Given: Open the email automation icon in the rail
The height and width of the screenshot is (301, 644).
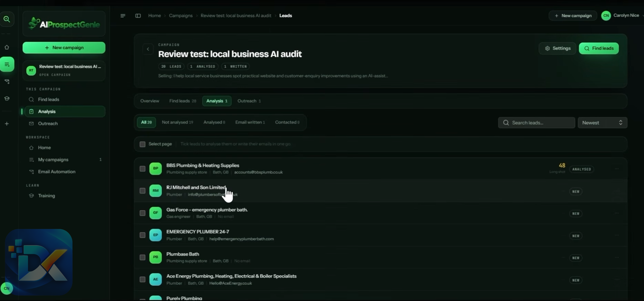Looking at the screenshot, I should [x=7, y=82].
